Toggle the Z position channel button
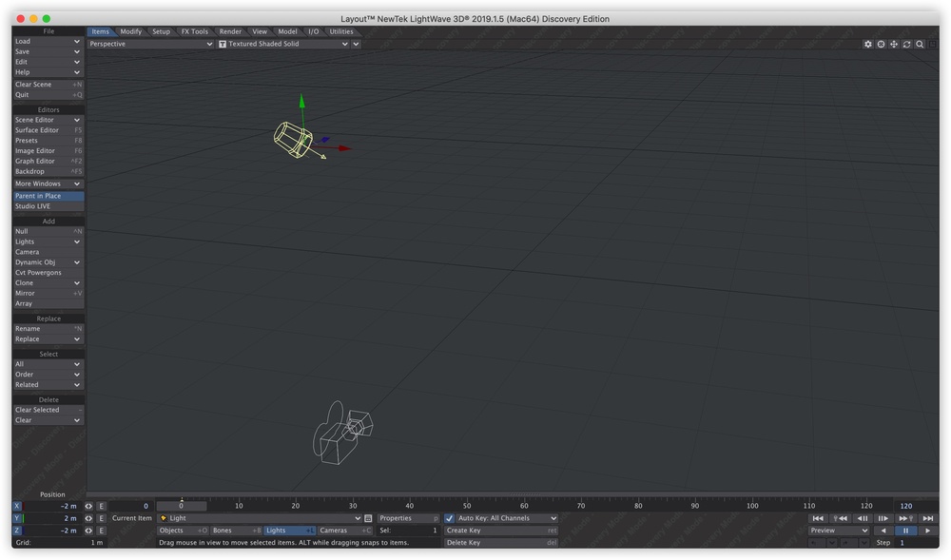The image size is (951, 560). coord(17,531)
